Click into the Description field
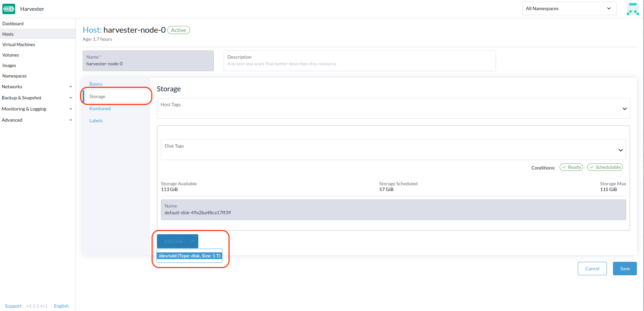 [x=359, y=64]
